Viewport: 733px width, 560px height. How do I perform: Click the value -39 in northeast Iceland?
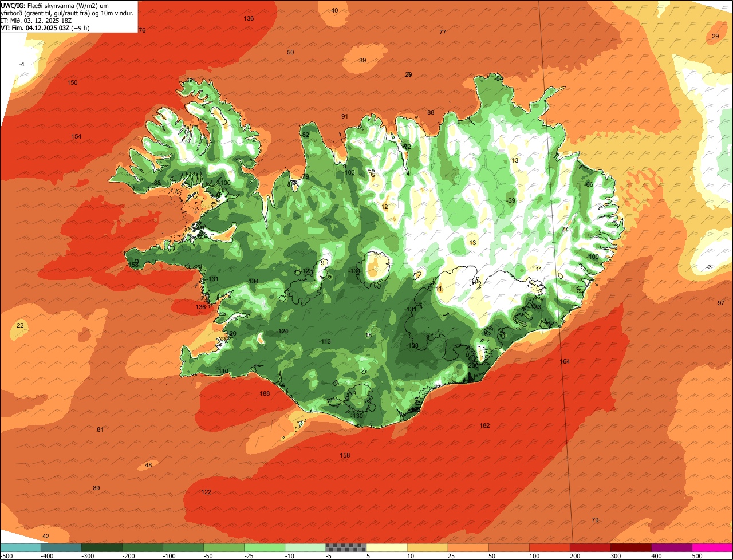(x=510, y=200)
